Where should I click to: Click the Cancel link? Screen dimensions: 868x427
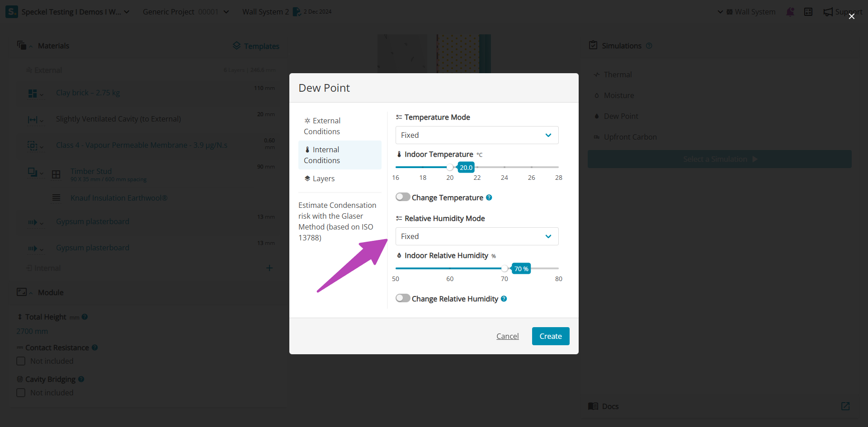507,336
